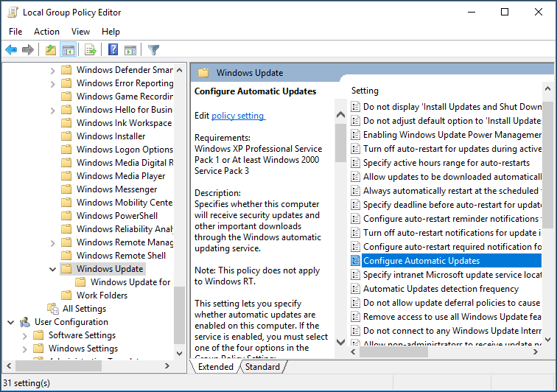Screen dimensions: 557x392
Task: Select 'Do not allow update deferral policies' row
Action: pyautogui.click(x=446, y=303)
